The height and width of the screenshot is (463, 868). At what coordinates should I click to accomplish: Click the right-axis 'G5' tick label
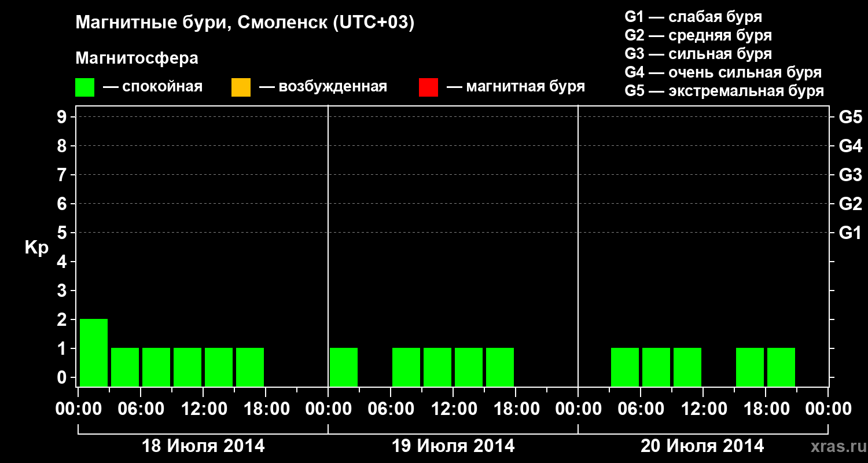[851, 117]
